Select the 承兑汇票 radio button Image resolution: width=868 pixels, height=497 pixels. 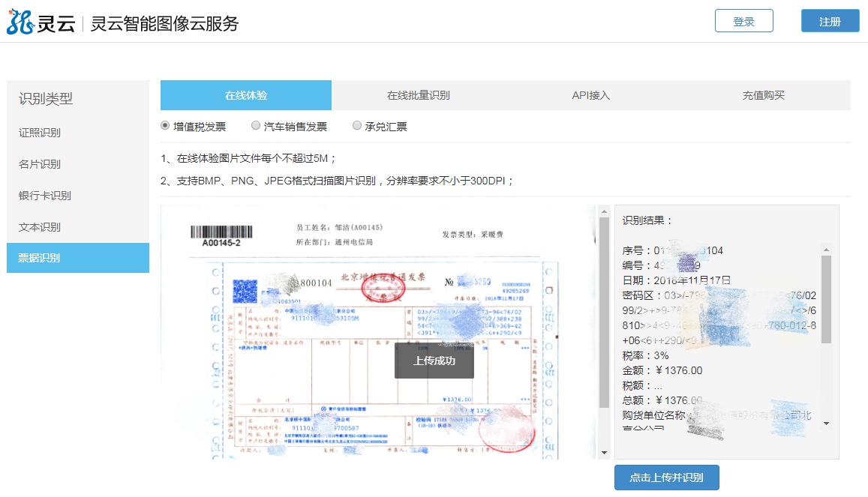357,126
